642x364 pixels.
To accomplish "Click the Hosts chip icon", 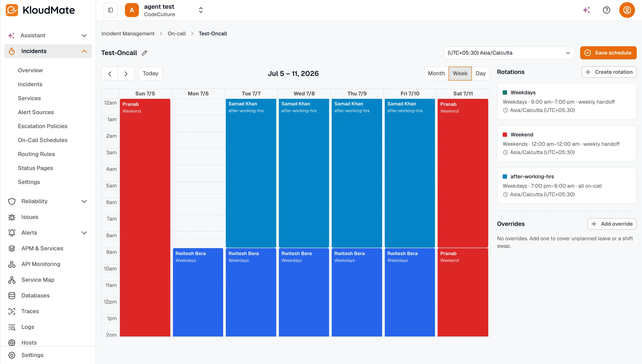I will pos(12,342).
